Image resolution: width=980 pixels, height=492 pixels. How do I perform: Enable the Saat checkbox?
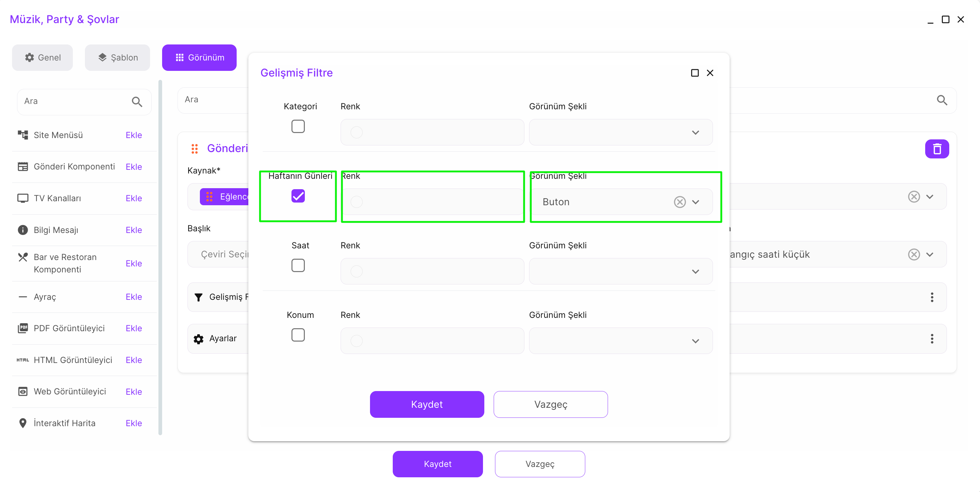click(x=298, y=265)
